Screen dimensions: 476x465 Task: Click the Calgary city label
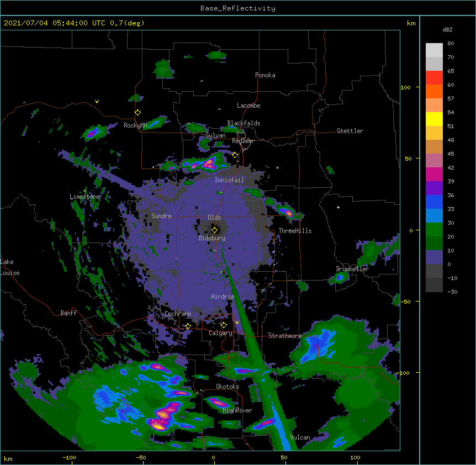[x=220, y=333]
